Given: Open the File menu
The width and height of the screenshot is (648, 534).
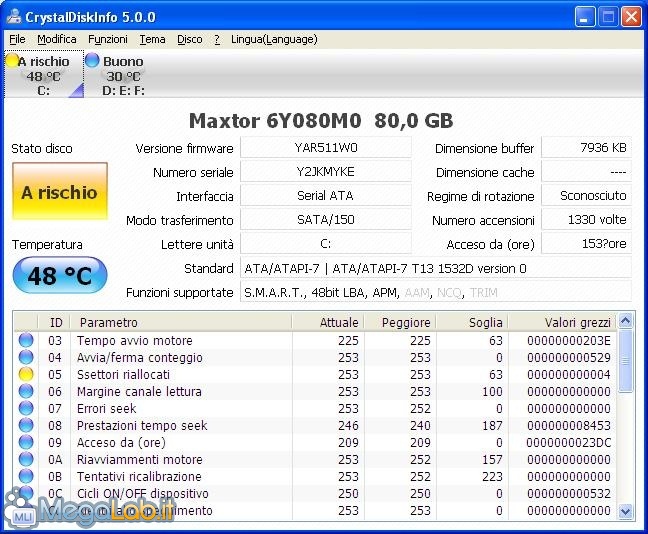Looking at the screenshot, I should coord(17,39).
